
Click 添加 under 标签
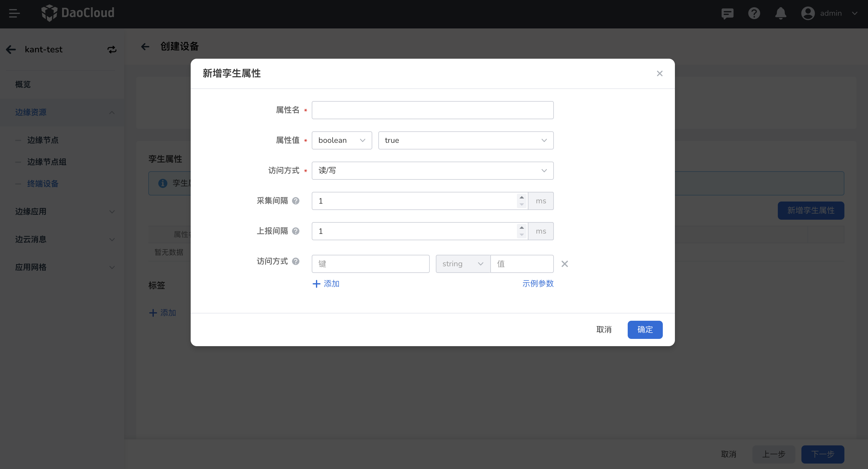163,313
